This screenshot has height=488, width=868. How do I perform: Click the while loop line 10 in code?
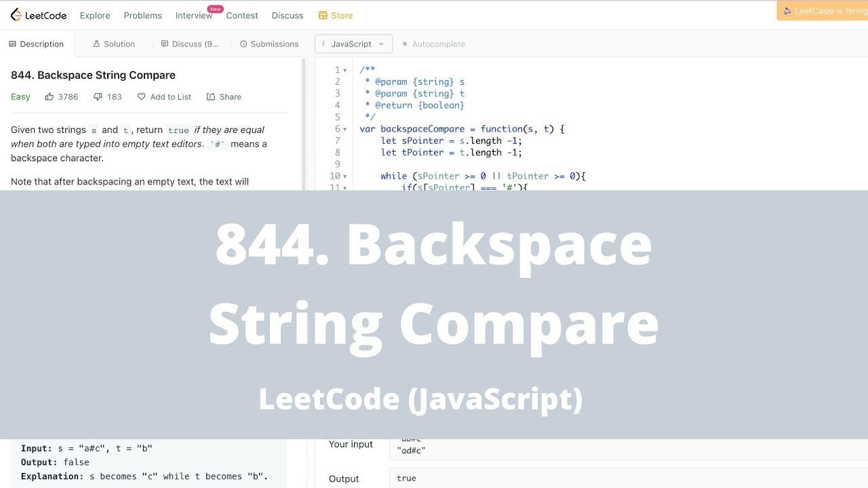click(x=483, y=176)
